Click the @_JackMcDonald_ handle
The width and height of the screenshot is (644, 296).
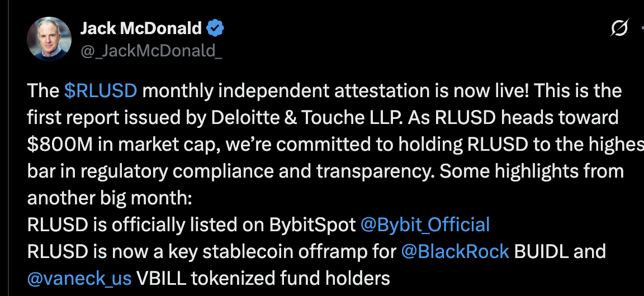point(151,51)
